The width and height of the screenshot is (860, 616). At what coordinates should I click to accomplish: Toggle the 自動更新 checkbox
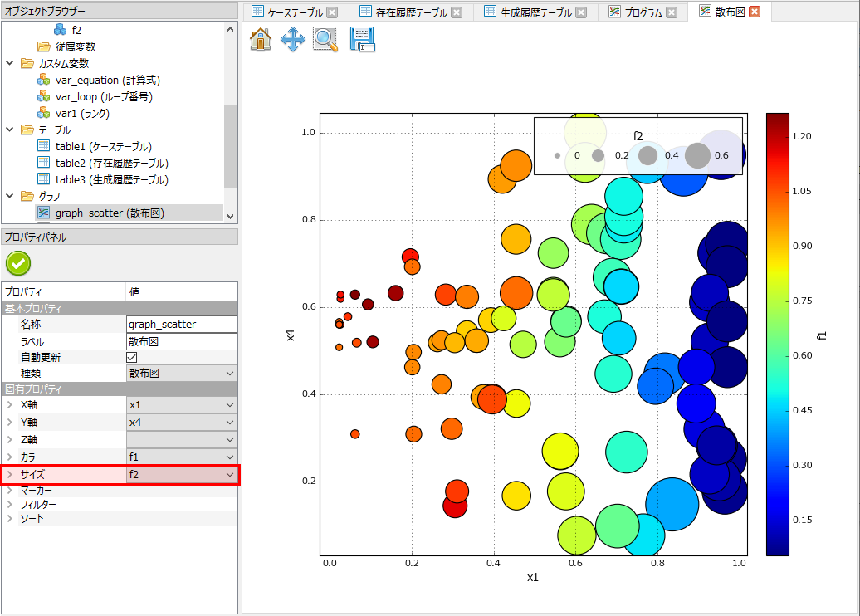131,357
